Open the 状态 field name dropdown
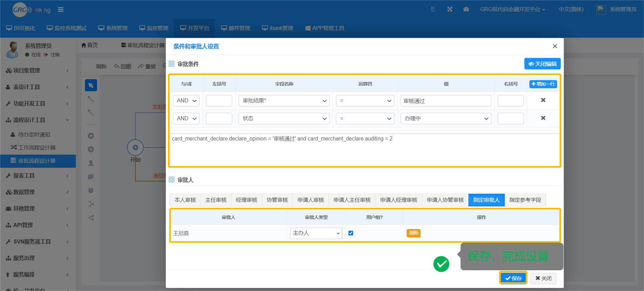Viewport: 644px width, 291px height. pyautogui.click(x=284, y=119)
